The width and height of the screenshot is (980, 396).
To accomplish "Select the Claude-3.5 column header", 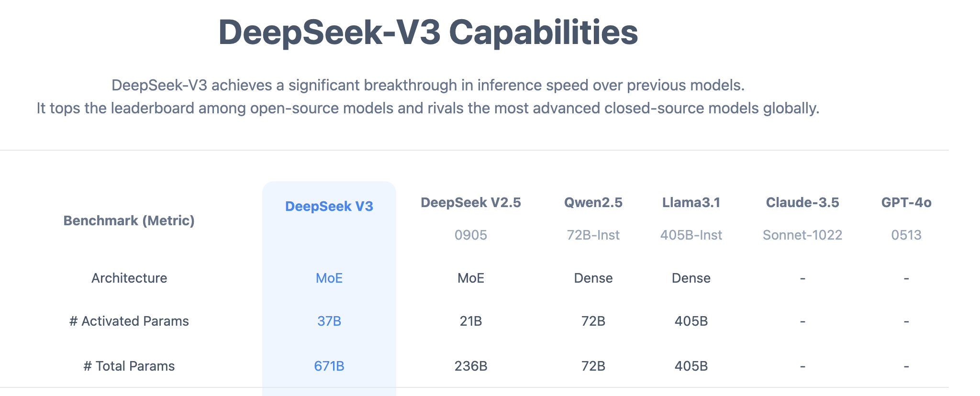I will click(802, 202).
